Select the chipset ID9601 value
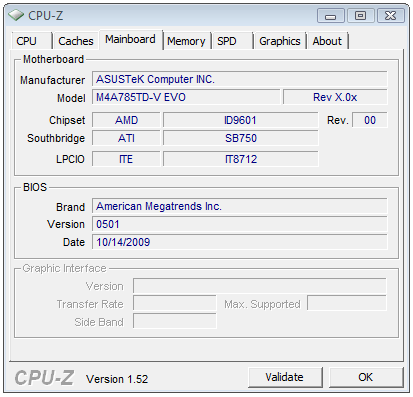The width and height of the screenshot is (413, 397). tap(240, 120)
